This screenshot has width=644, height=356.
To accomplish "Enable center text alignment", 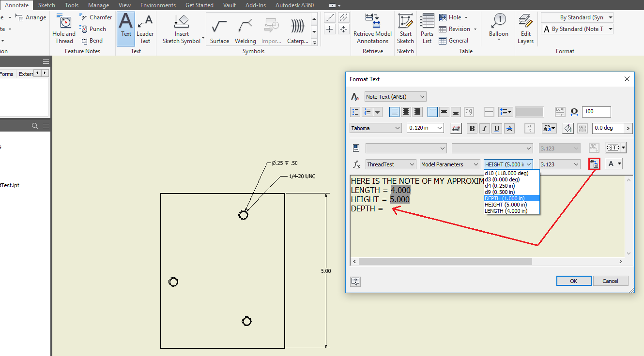I will point(405,112).
